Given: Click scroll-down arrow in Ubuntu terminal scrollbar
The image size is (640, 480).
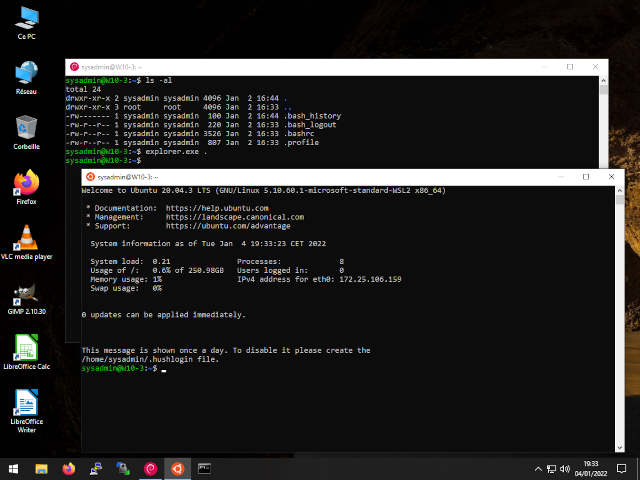Looking at the screenshot, I should point(620,448).
